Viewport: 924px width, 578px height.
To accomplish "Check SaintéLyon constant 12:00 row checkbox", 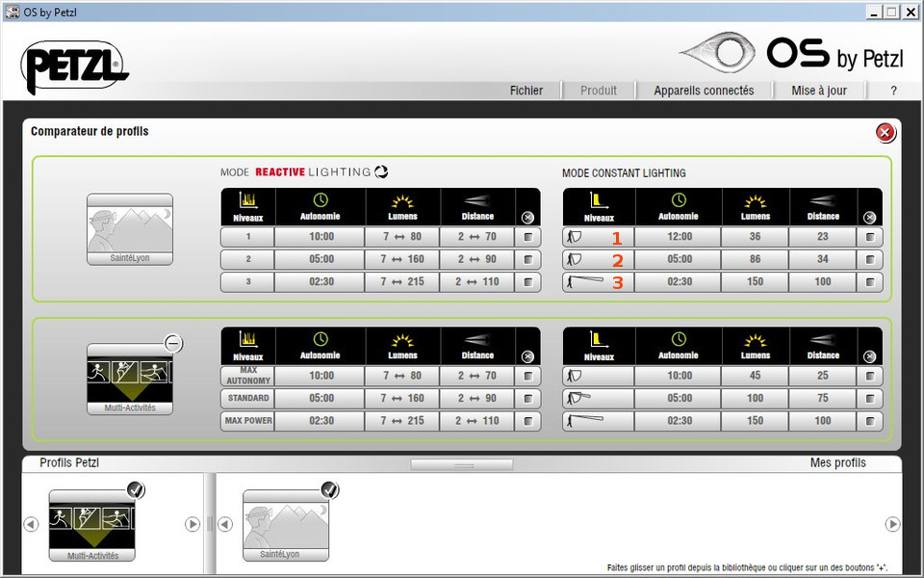I will click(x=870, y=237).
